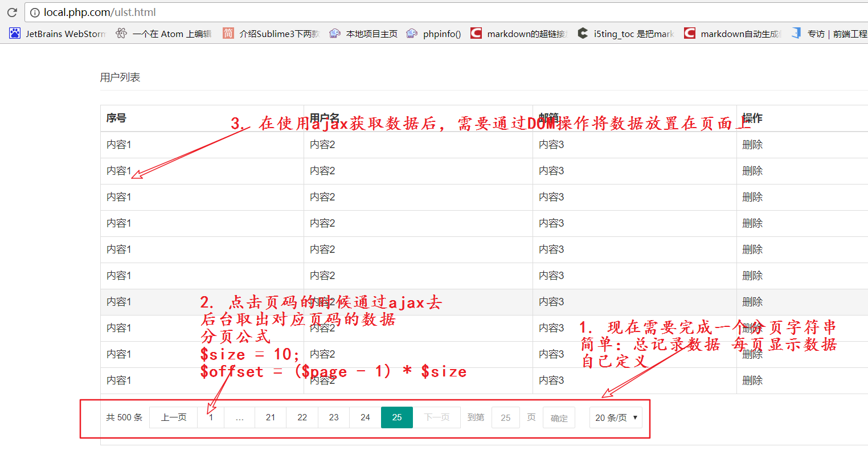Open the Atom editor bookmark

[x=163, y=34]
